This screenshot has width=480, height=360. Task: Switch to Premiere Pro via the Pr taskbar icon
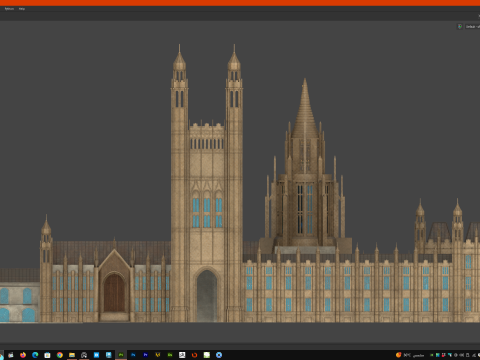pyautogui.click(x=145, y=355)
